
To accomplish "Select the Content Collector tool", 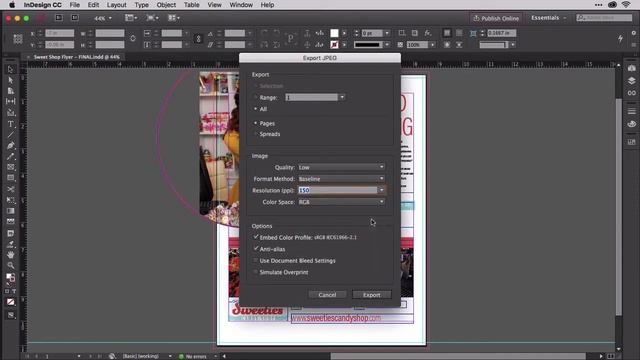I will pyautogui.click(x=11, y=112).
